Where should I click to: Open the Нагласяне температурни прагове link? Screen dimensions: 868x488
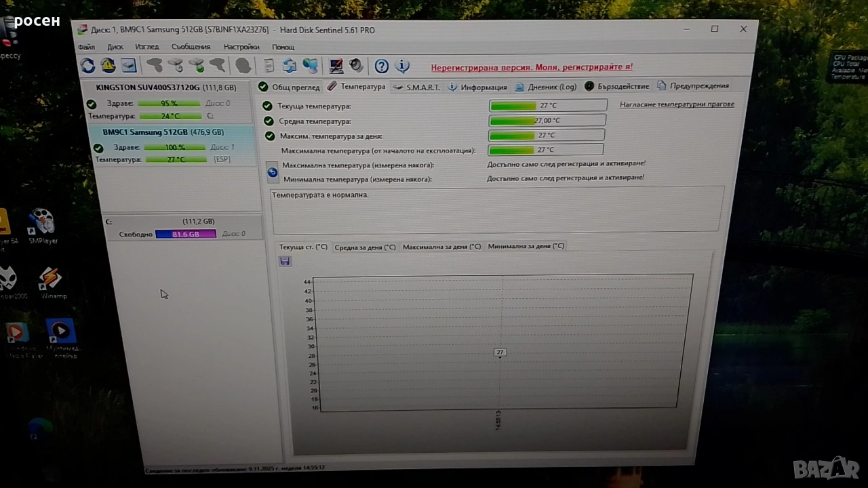pos(677,104)
